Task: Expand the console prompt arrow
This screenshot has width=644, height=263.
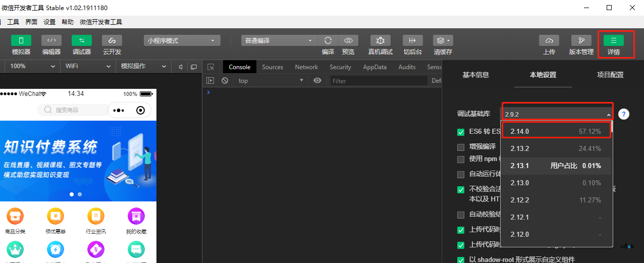Action: [208, 92]
